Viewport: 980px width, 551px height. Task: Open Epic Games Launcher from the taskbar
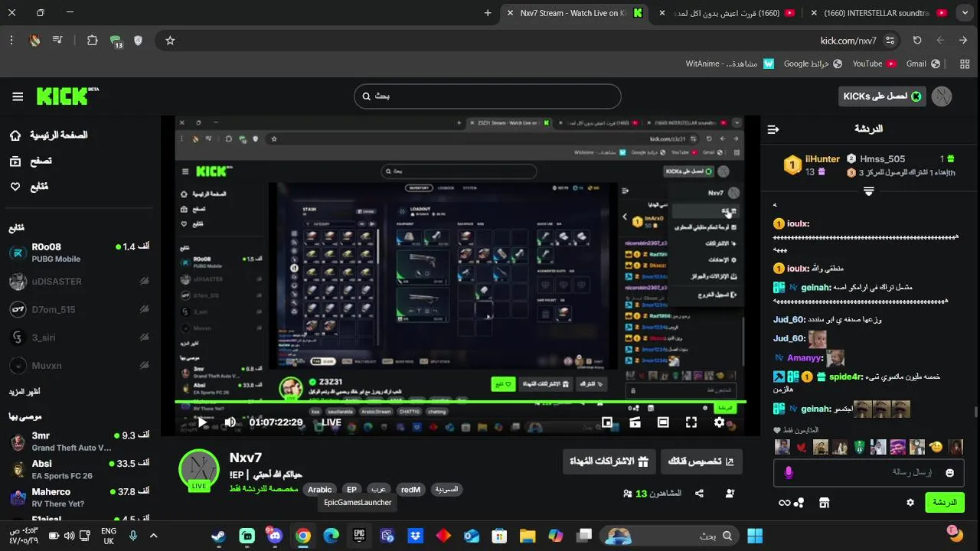click(x=358, y=536)
